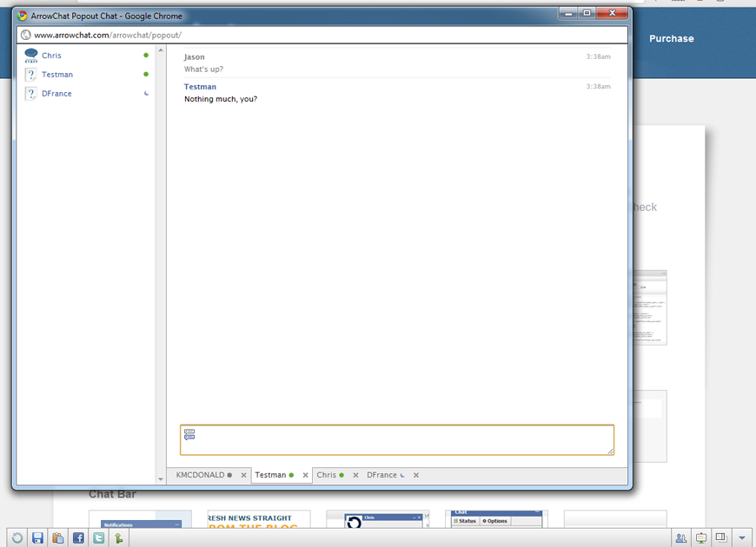Click the Purchase link in header
The height and width of the screenshot is (547, 756).
(671, 38)
